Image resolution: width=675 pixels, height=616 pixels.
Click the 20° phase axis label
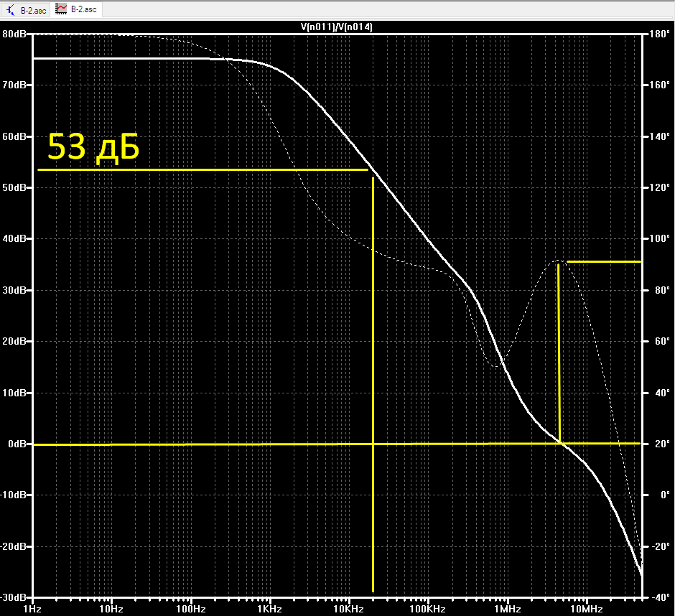pos(662,444)
